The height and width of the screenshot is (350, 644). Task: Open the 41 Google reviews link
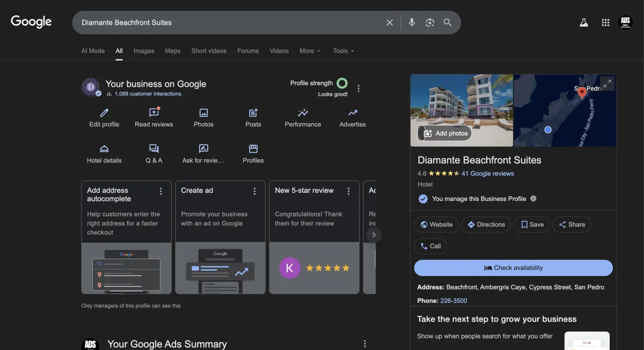487,174
